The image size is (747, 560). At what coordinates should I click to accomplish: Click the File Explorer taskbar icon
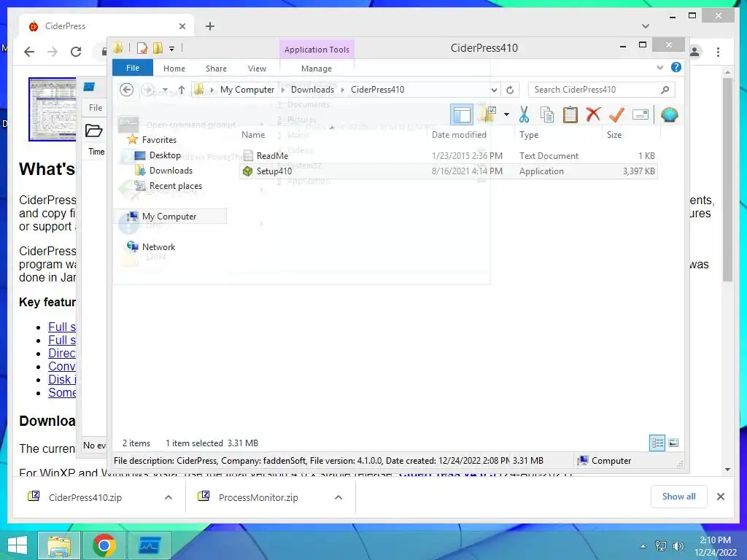tap(59, 545)
